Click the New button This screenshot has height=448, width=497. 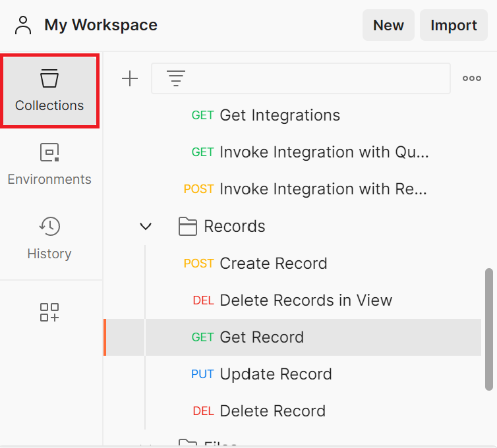click(388, 25)
